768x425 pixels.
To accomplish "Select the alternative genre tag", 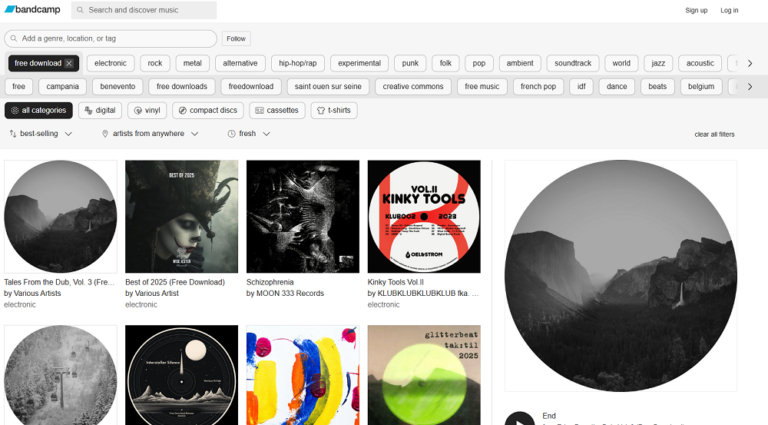I will point(240,63).
